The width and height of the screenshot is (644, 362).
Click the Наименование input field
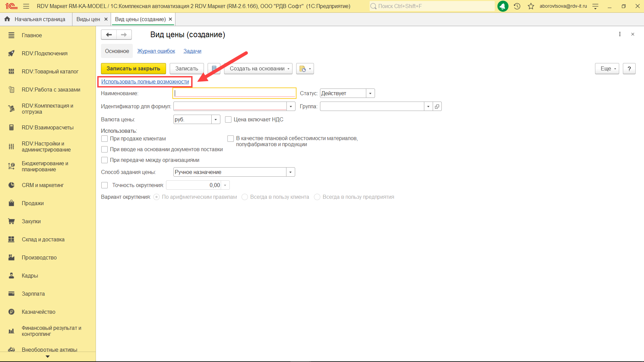pos(234,93)
